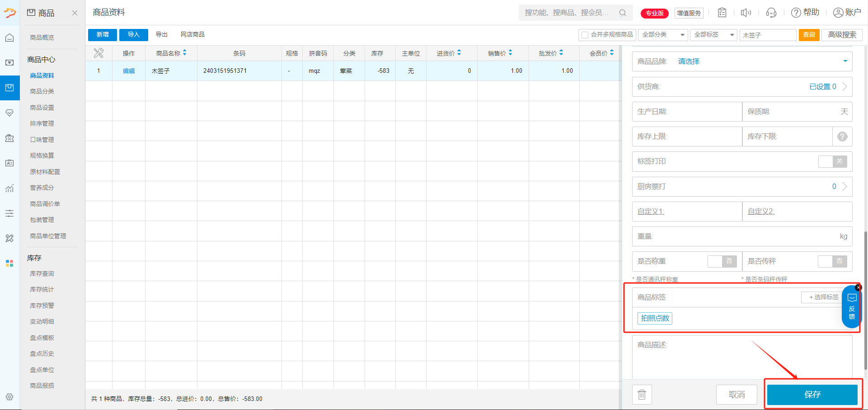Open the customer service headset icon

(x=771, y=13)
